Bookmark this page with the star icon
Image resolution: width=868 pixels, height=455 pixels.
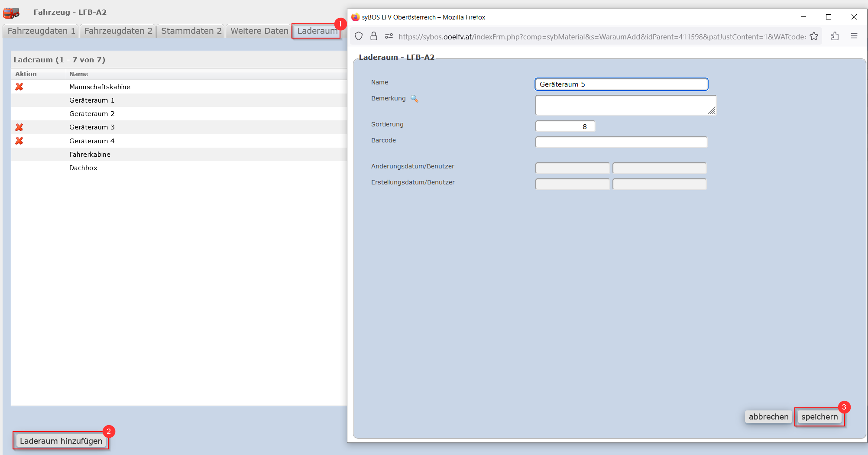(814, 36)
